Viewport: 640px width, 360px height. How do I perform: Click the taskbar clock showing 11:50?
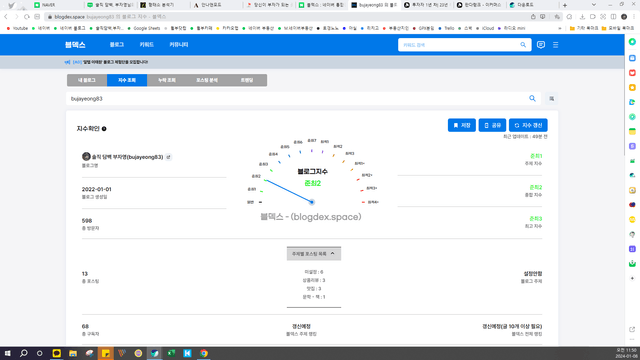click(625, 353)
